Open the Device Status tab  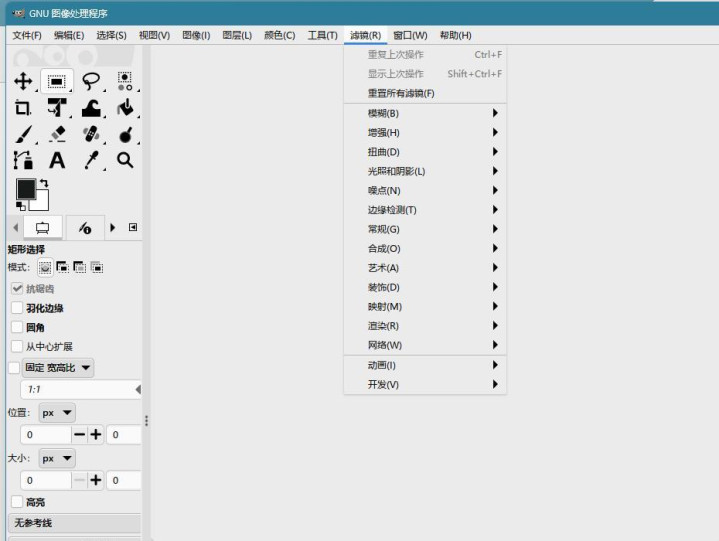point(85,227)
